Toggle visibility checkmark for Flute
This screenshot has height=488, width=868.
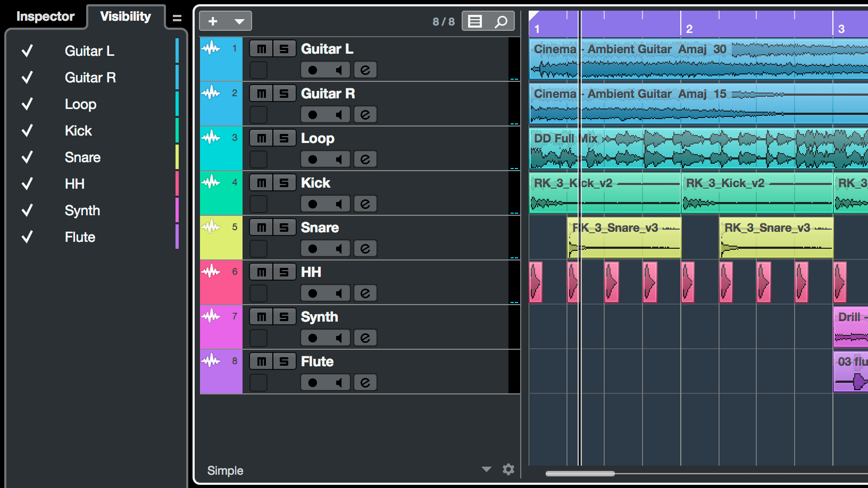pyautogui.click(x=27, y=237)
